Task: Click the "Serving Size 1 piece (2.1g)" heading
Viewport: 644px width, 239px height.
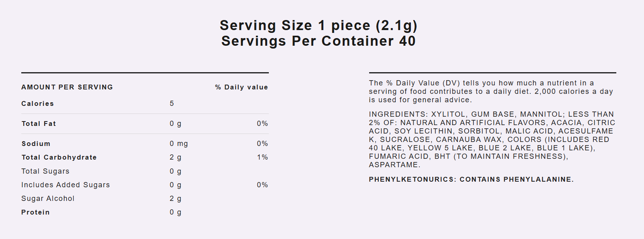Action: (x=319, y=26)
